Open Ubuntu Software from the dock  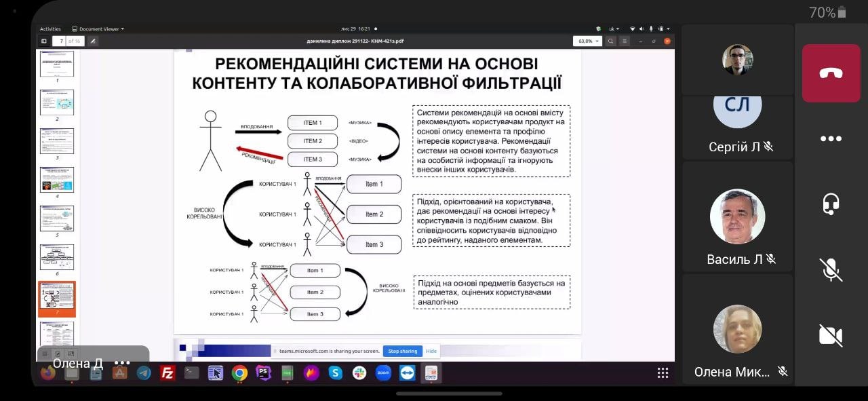coord(120,373)
